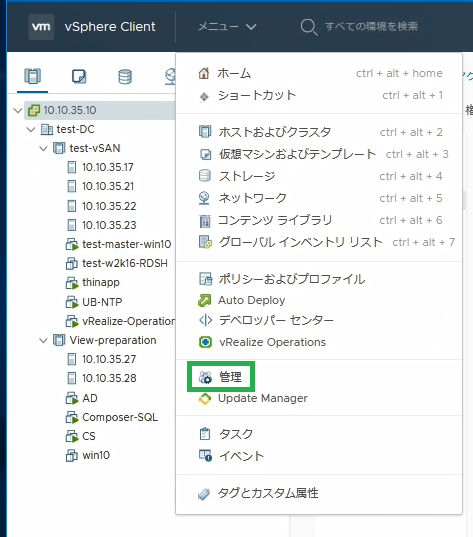Collapse the test-DC datacenter node
This screenshot has width=473, height=537.
[31, 129]
